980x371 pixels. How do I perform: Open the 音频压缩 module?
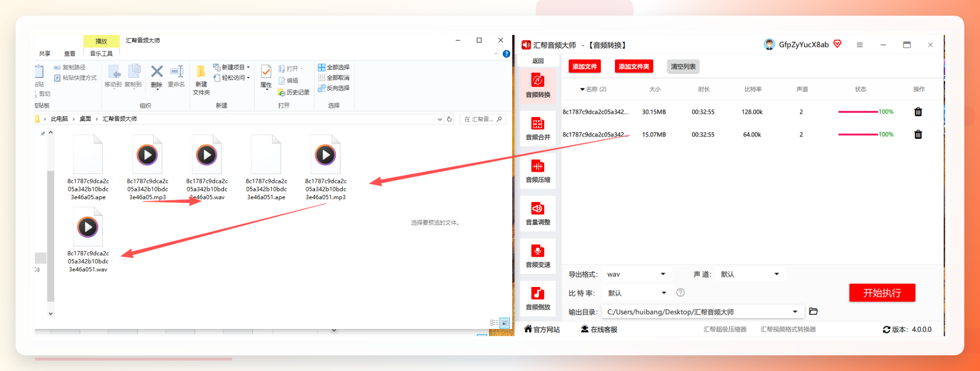[538, 171]
